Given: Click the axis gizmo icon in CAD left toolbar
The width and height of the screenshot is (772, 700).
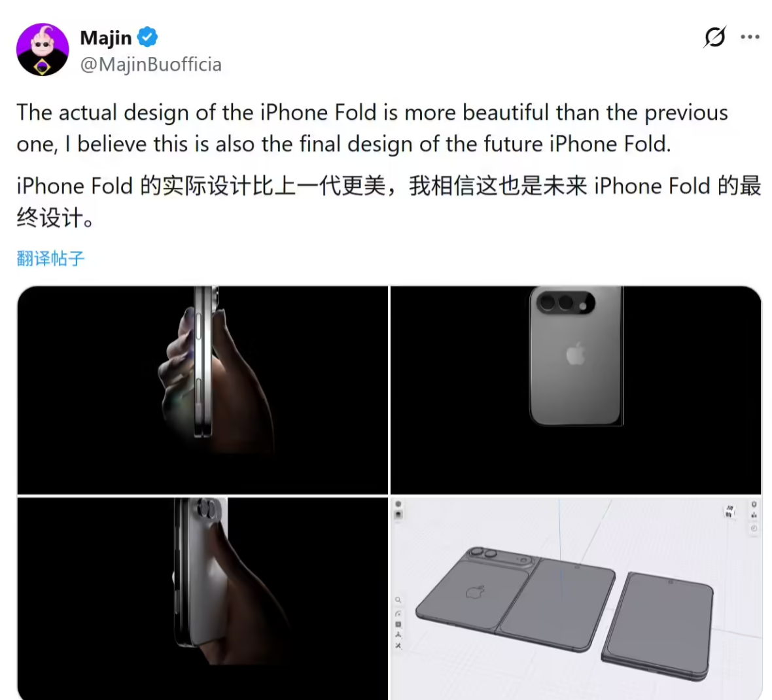Looking at the screenshot, I should [398, 635].
